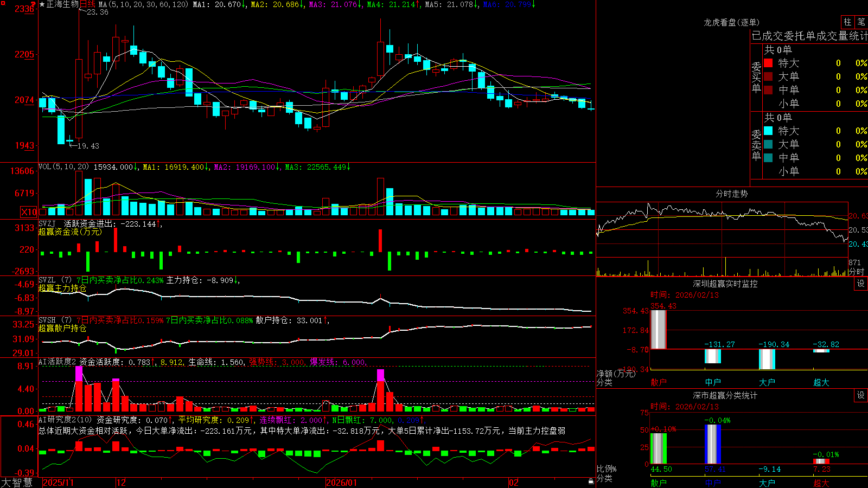This screenshot has width=868, height=488.
Task: Click 爆发线: 6.000 magenta value
Action: coord(338,362)
